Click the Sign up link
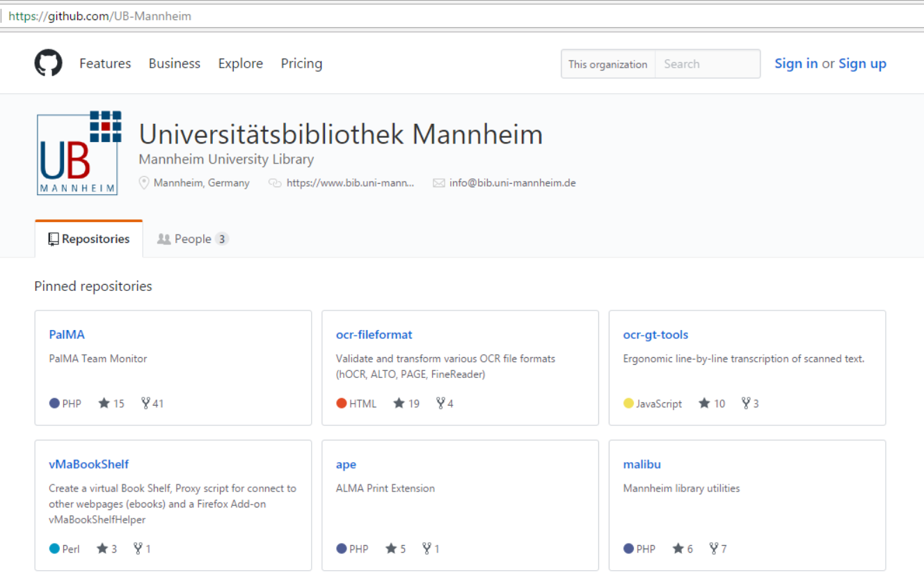 (863, 63)
